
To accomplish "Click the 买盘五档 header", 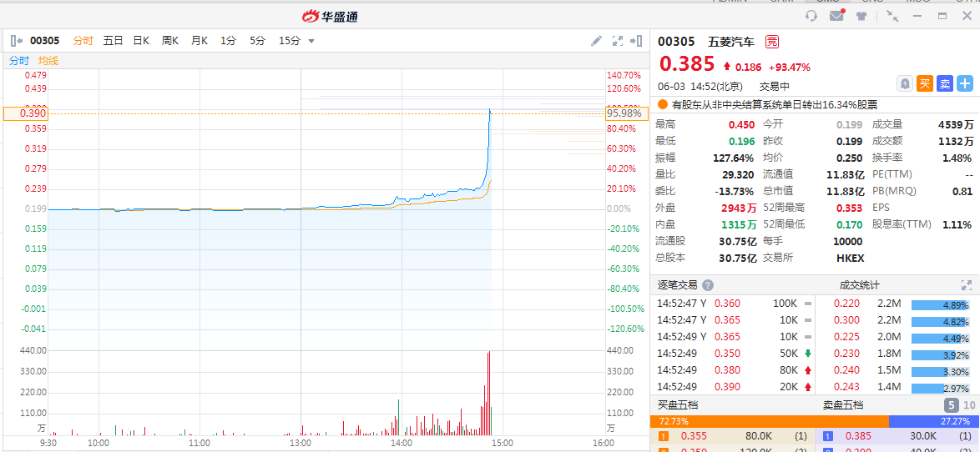I will coord(678,404).
